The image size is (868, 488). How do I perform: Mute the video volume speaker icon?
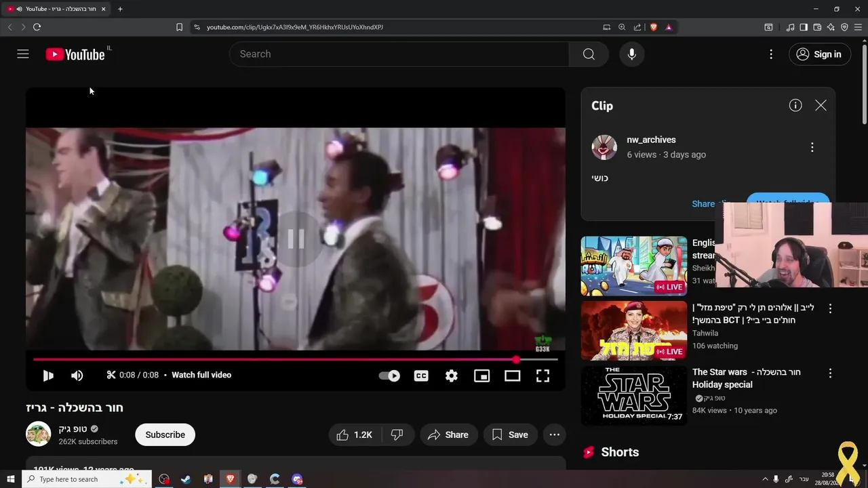pos(77,375)
